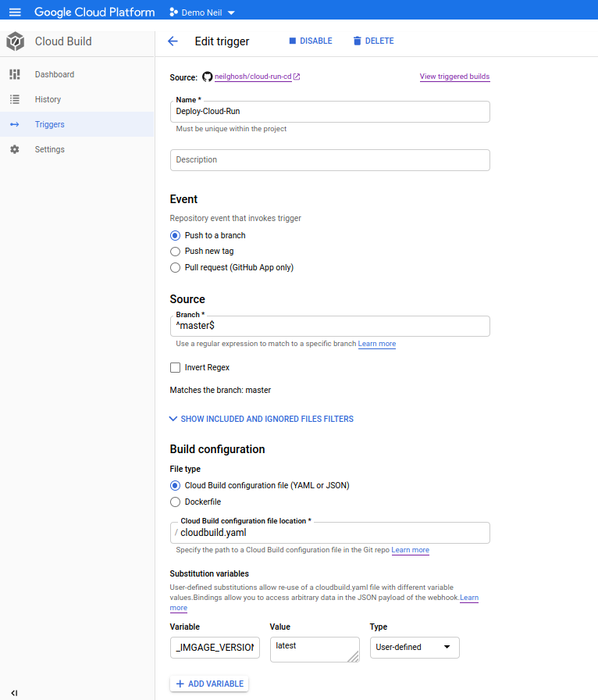Click the History list icon in sidebar
This screenshot has width=598, height=700.
[14, 99]
